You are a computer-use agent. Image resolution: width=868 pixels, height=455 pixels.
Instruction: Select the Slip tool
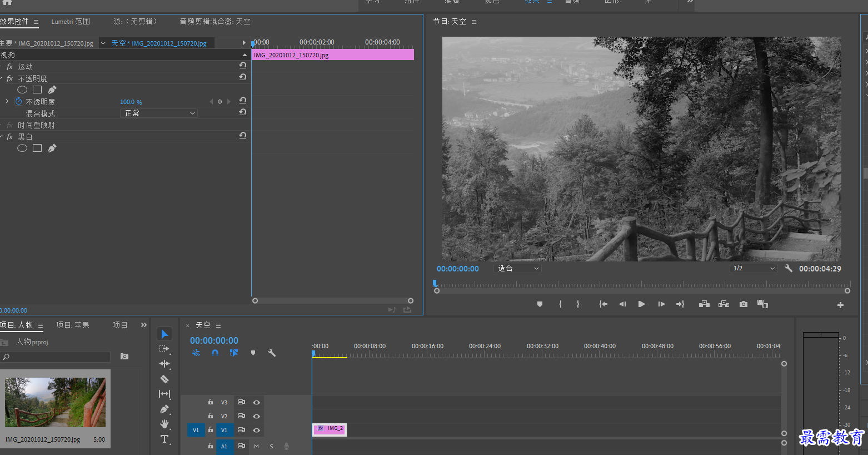point(164,394)
